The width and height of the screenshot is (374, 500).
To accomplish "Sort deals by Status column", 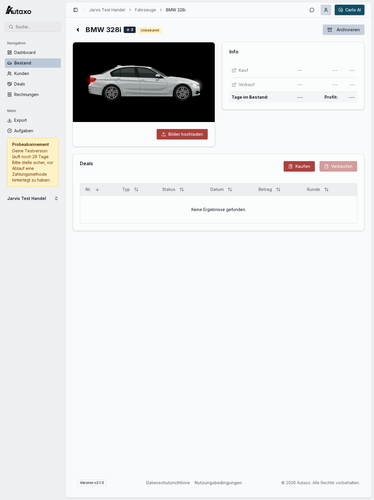I will [x=173, y=189].
